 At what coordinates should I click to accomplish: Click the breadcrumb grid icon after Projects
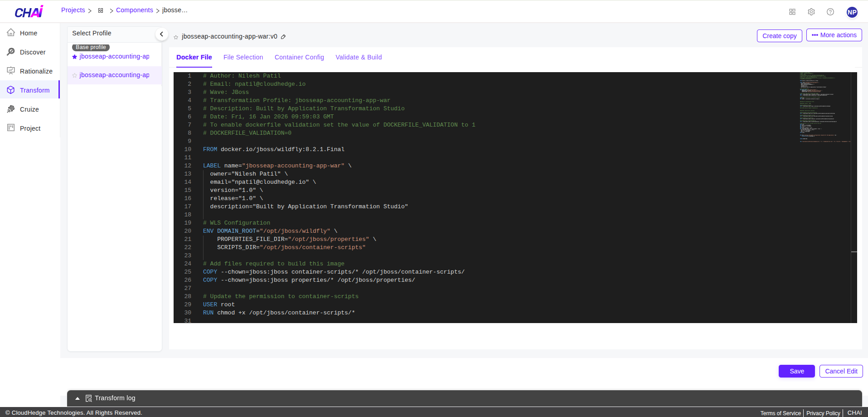pos(101,10)
